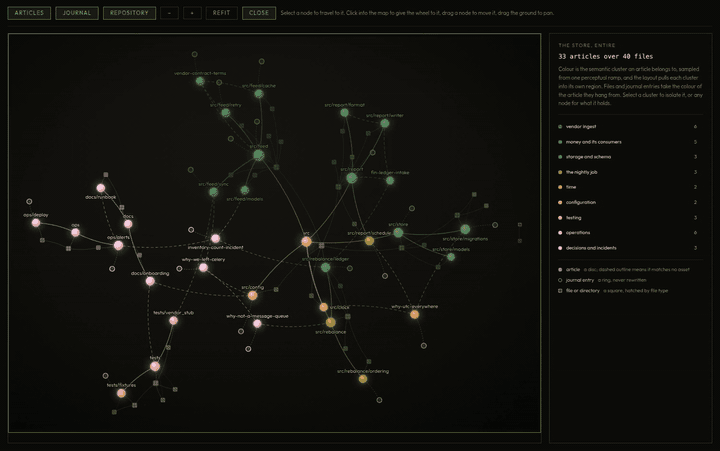Select the src/rebalance node

[x=330, y=322]
